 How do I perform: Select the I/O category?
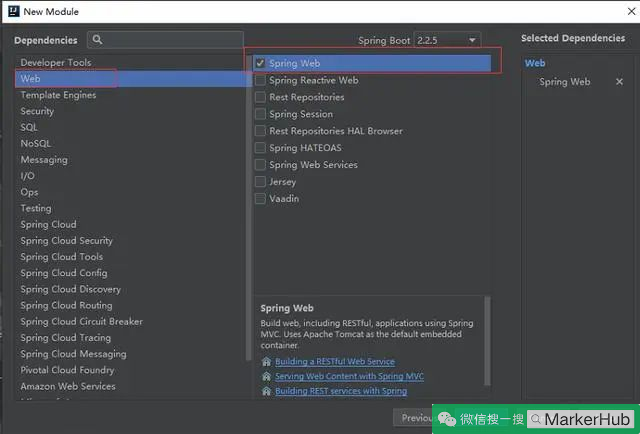coord(131,176)
